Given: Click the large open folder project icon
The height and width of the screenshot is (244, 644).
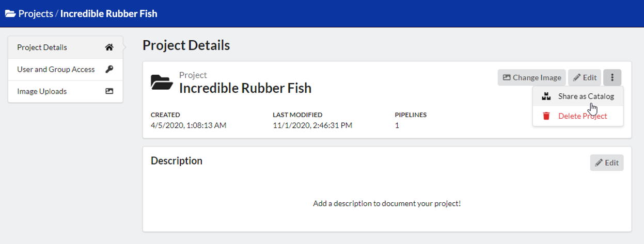Looking at the screenshot, I should (x=162, y=82).
